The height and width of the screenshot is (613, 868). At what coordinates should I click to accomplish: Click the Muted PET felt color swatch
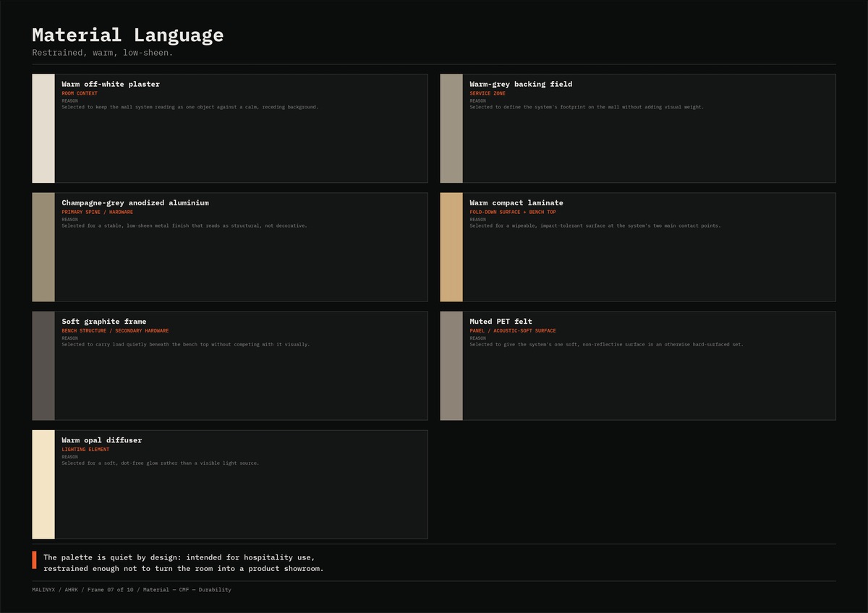[x=451, y=366]
